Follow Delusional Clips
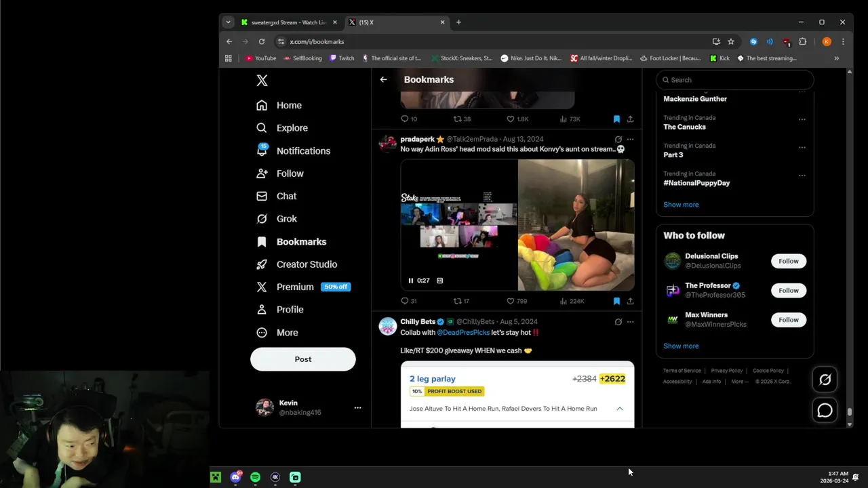The height and width of the screenshot is (488, 868). 789,261
